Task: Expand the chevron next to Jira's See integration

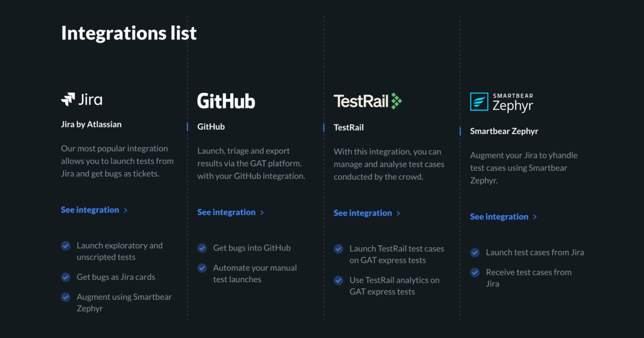Action: point(126,210)
